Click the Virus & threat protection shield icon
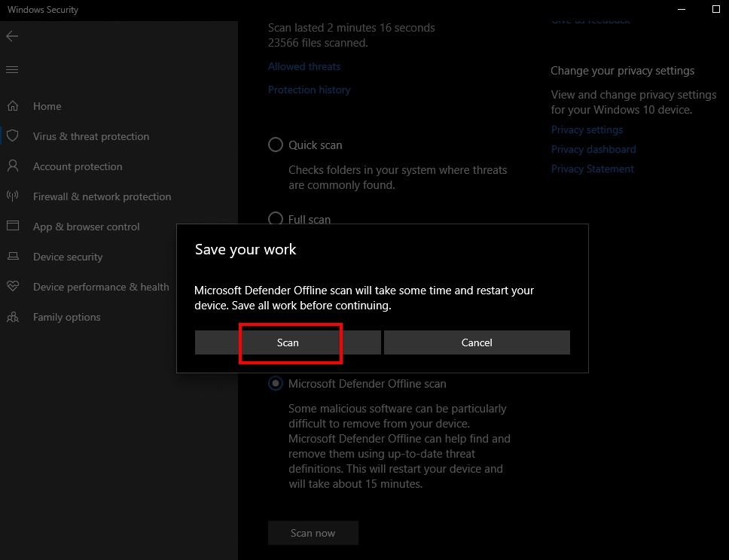 [13, 135]
